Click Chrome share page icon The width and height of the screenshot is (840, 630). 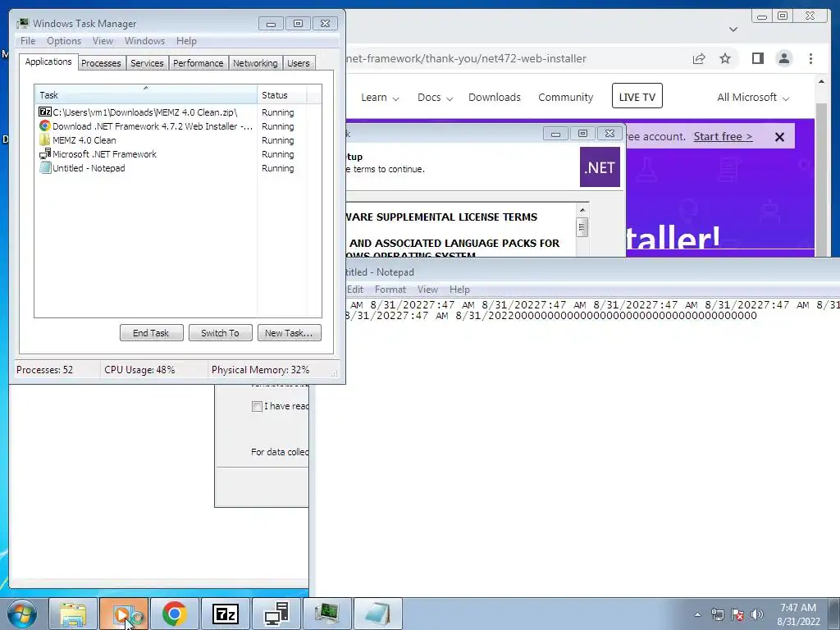[x=699, y=58]
